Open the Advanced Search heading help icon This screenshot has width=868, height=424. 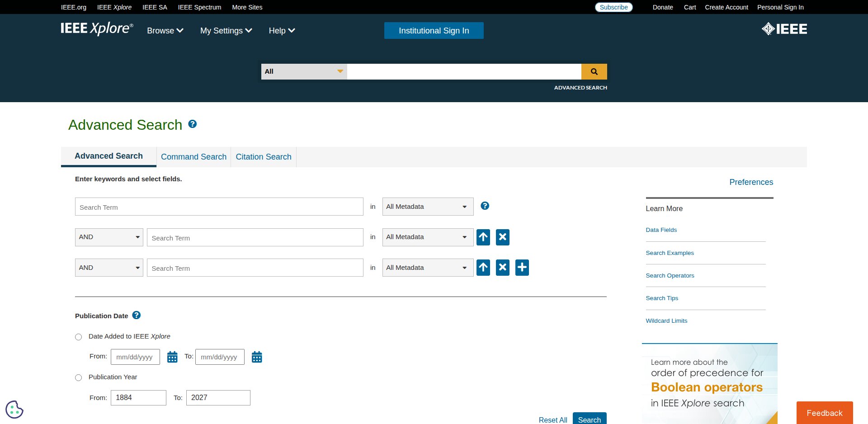(193, 124)
